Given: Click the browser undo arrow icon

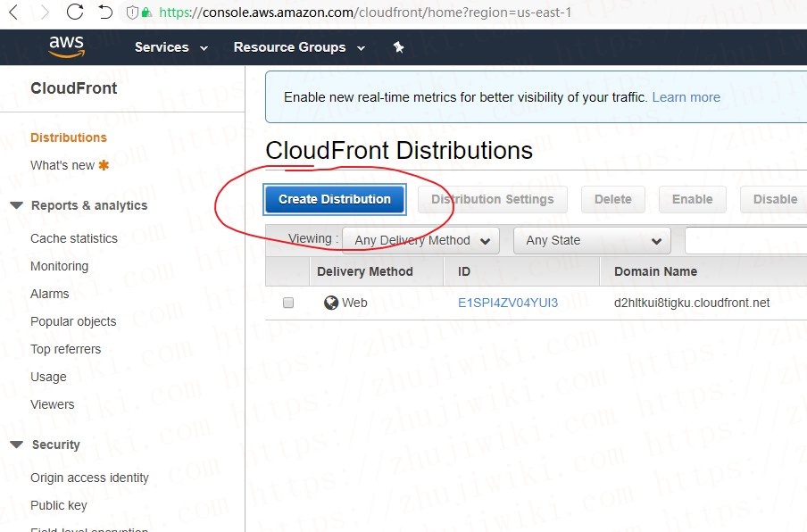Looking at the screenshot, I should (105, 12).
